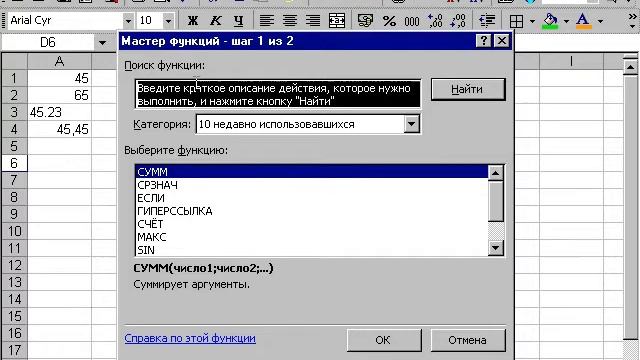Cancel the dialog with Отмена
The image size is (640, 360).
(x=468, y=340)
